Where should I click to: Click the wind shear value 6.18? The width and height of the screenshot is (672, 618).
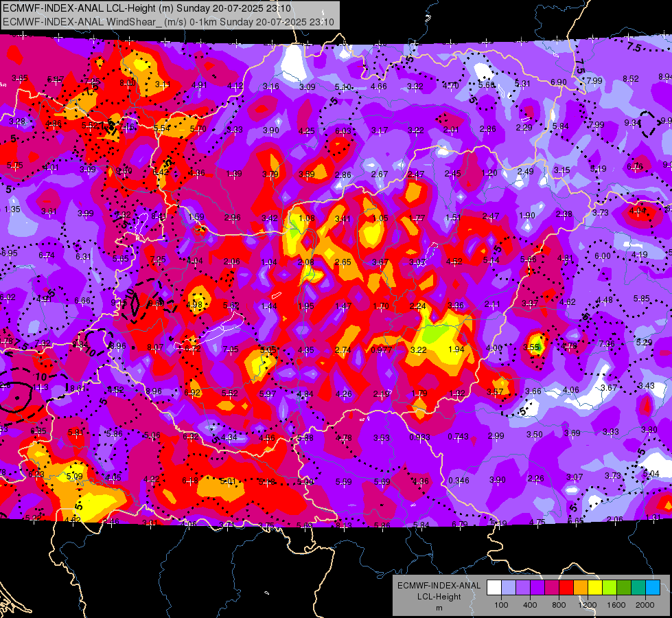(190, 481)
